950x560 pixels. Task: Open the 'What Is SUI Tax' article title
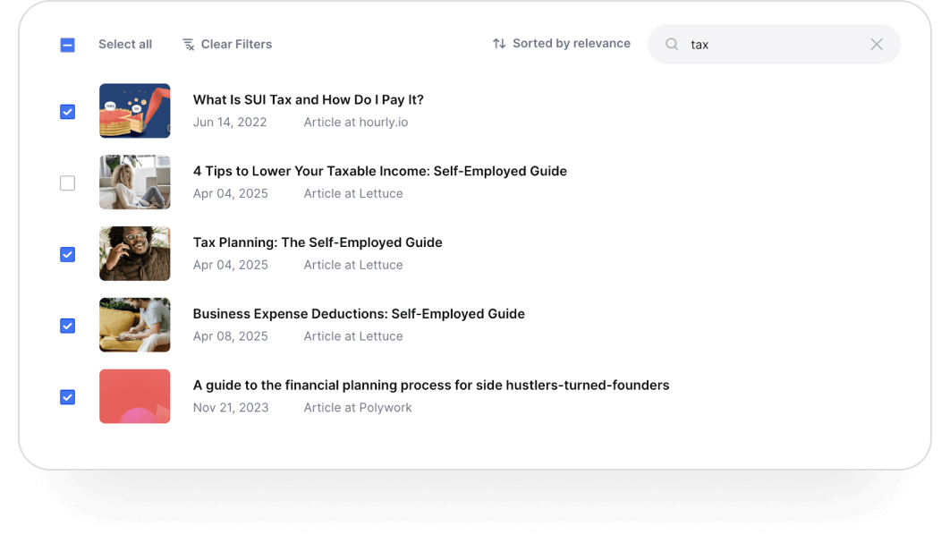coord(309,100)
